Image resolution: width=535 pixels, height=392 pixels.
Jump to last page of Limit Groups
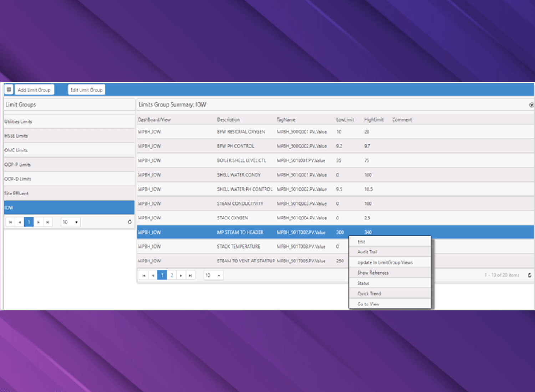48,222
